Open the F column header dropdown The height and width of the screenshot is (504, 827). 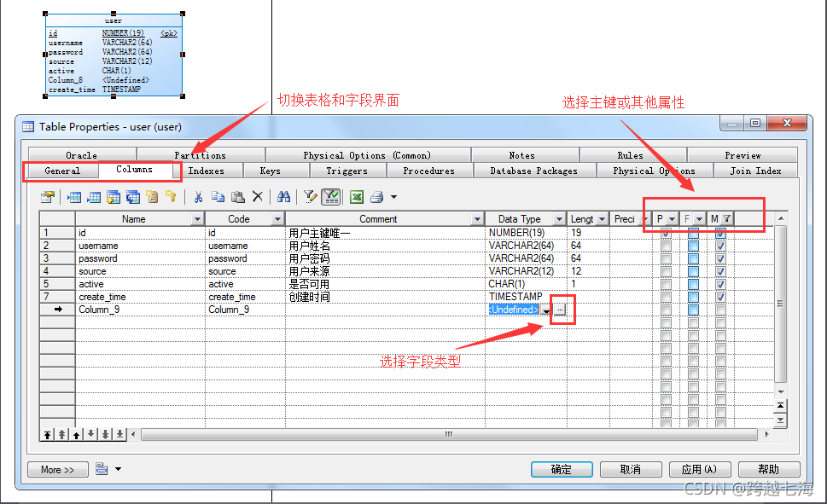coord(699,219)
